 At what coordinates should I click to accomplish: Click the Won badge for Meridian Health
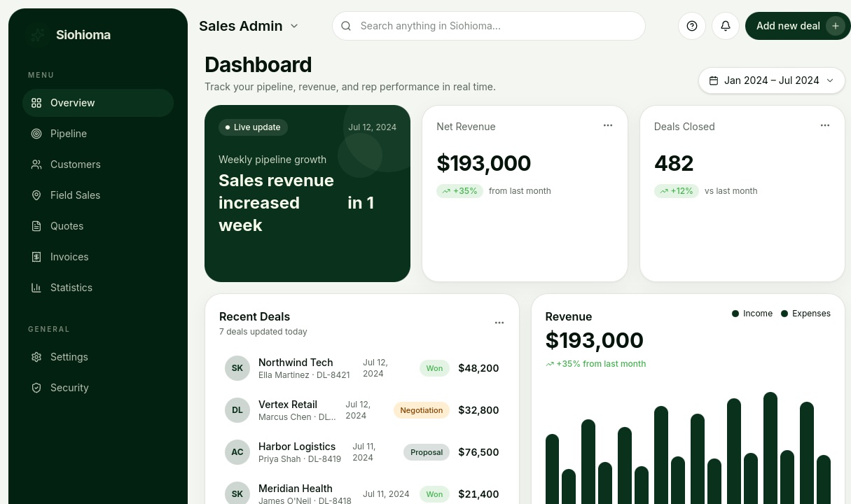[x=434, y=494]
